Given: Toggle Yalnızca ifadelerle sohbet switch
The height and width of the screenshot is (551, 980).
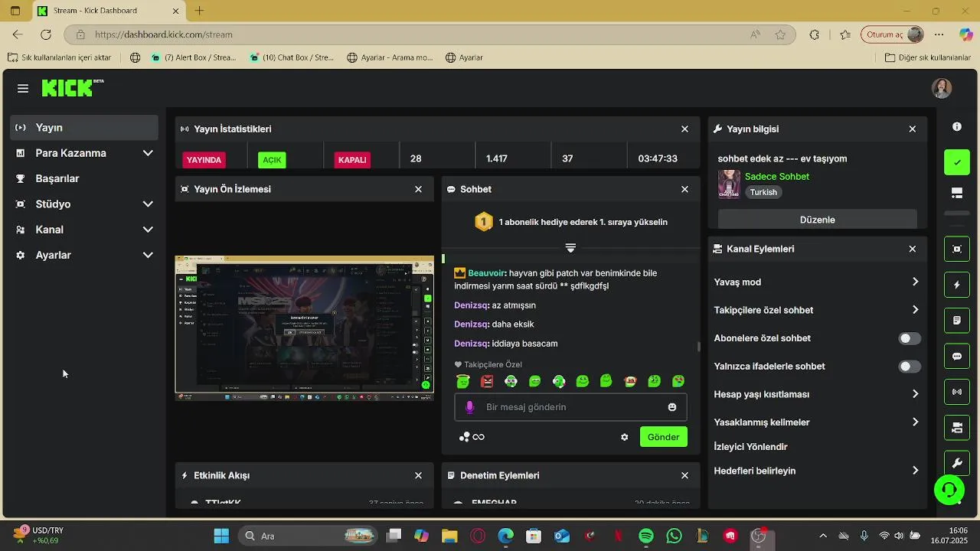Looking at the screenshot, I should (x=910, y=367).
